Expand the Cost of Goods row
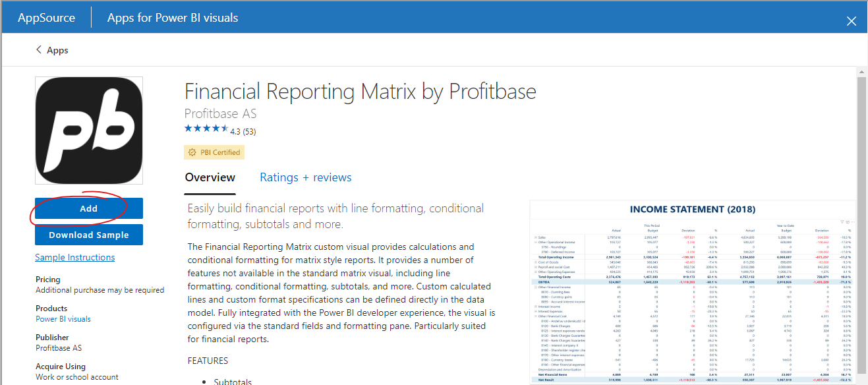 coord(535,263)
